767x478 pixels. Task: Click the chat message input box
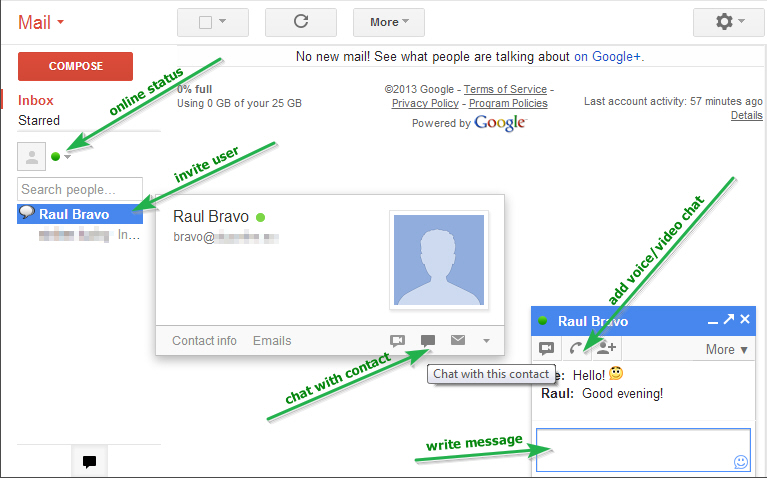tap(643, 450)
